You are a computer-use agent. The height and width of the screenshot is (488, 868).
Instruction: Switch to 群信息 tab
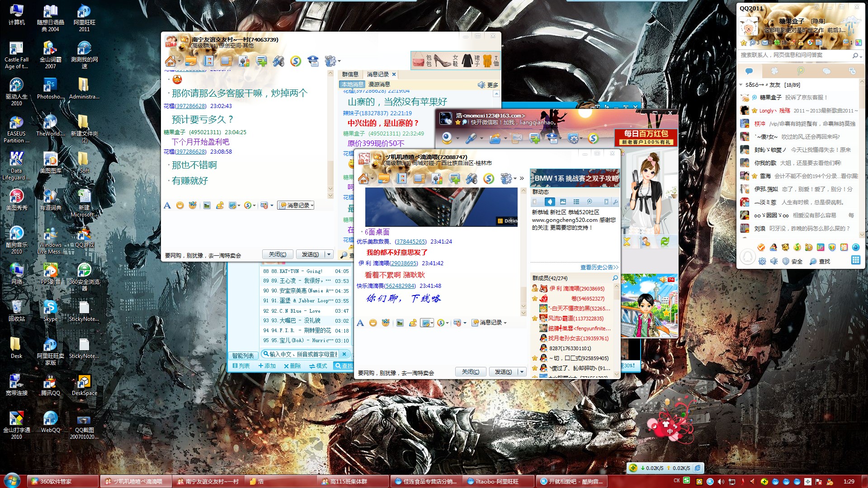350,74
